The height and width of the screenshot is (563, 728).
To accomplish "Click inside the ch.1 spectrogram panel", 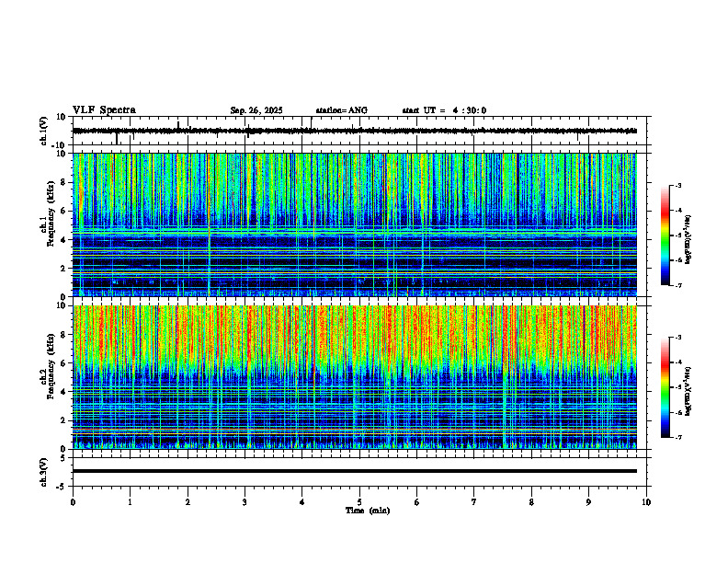I will tap(355, 224).
